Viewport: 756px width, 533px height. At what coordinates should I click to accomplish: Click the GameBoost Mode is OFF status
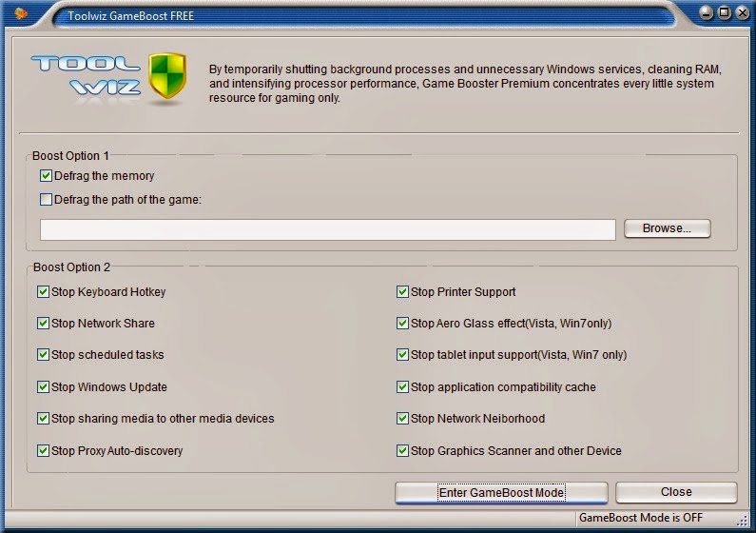(641, 518)
